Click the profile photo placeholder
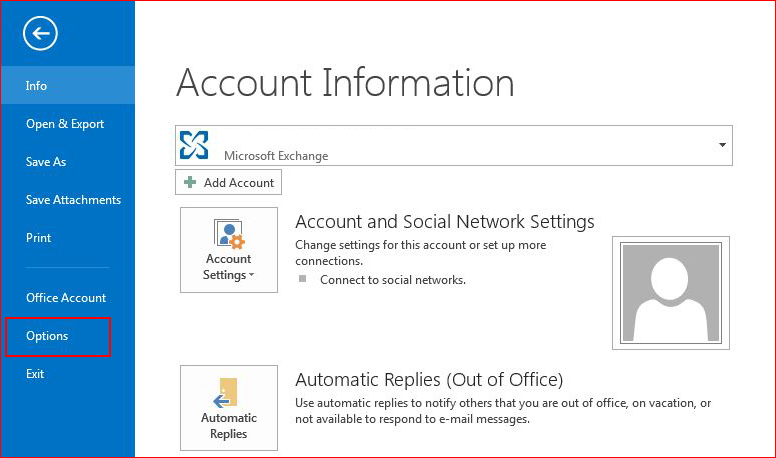 pos(671,293)
